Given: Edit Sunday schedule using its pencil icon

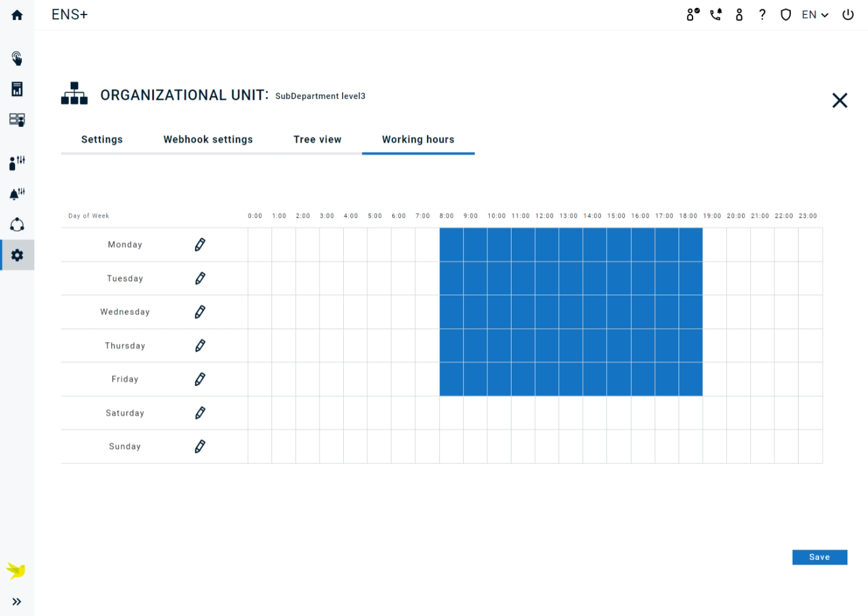Looking at the screenshot, I should 200,446.
